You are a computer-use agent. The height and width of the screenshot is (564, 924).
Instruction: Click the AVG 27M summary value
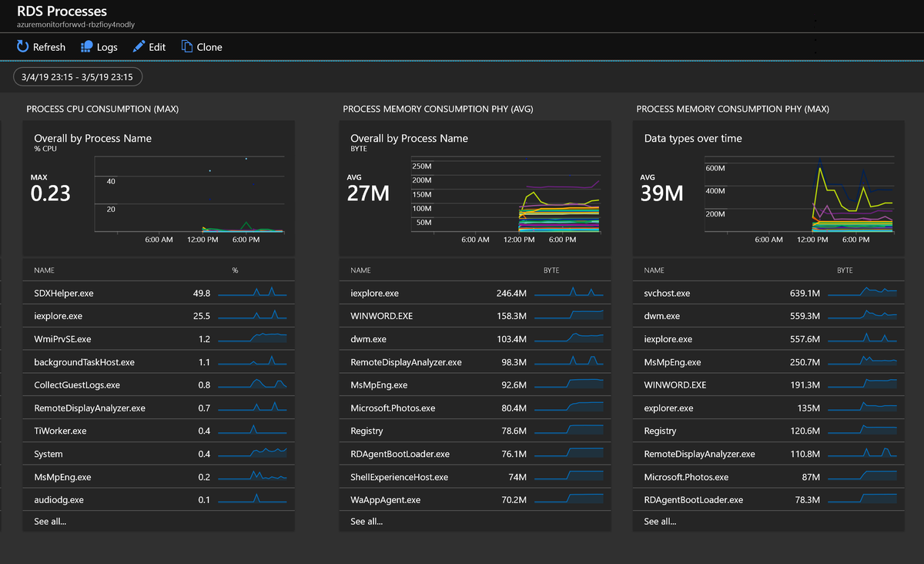[x=369, y=193]
